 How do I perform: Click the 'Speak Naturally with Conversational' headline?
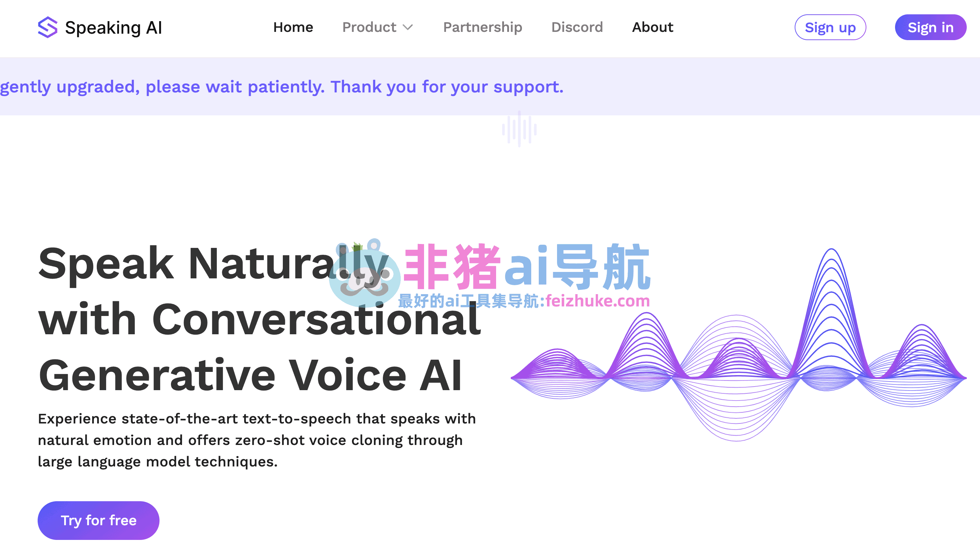260,318
